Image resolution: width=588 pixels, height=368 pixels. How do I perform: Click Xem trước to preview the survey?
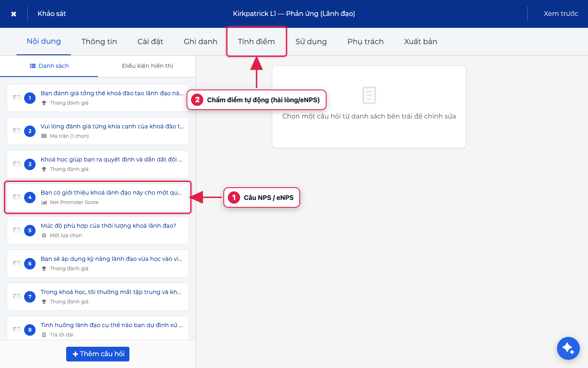coord(561,13)
